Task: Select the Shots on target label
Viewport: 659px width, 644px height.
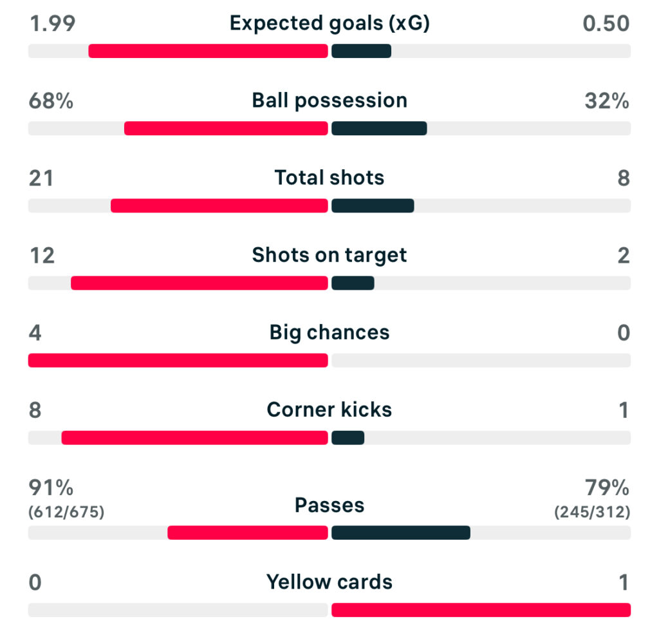Action: (329, 256)
